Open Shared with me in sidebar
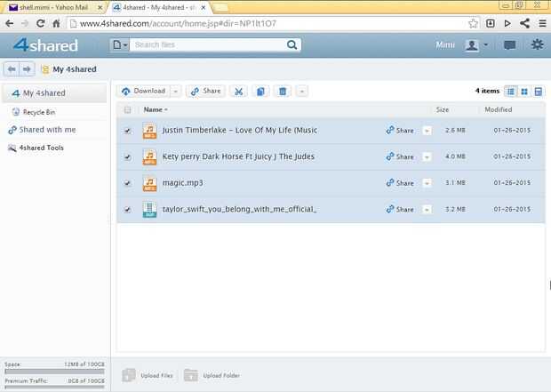 (42, 130)
